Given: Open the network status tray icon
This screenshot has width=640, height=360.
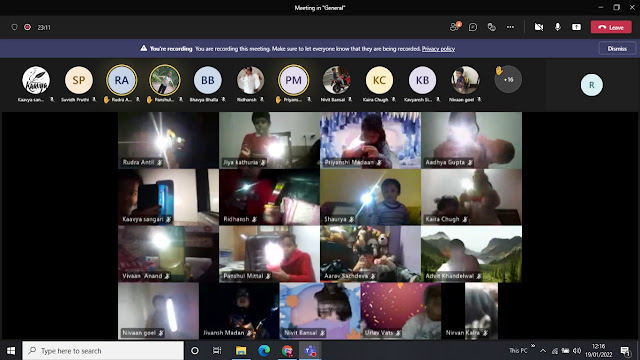Looking at the screenshot, I should [555, 351].
